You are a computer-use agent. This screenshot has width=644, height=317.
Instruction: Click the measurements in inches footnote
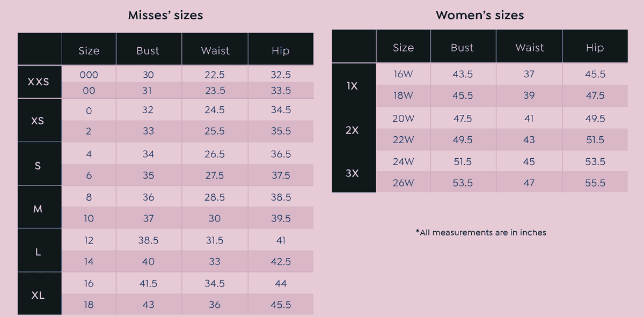[x=480, y=233]
